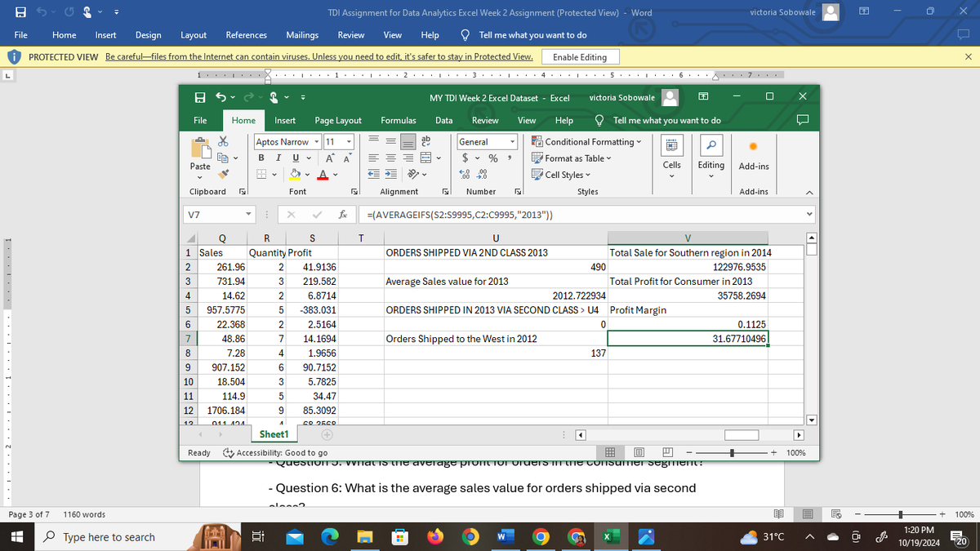Click the Font Color A icon in Excel

(322, 174)
